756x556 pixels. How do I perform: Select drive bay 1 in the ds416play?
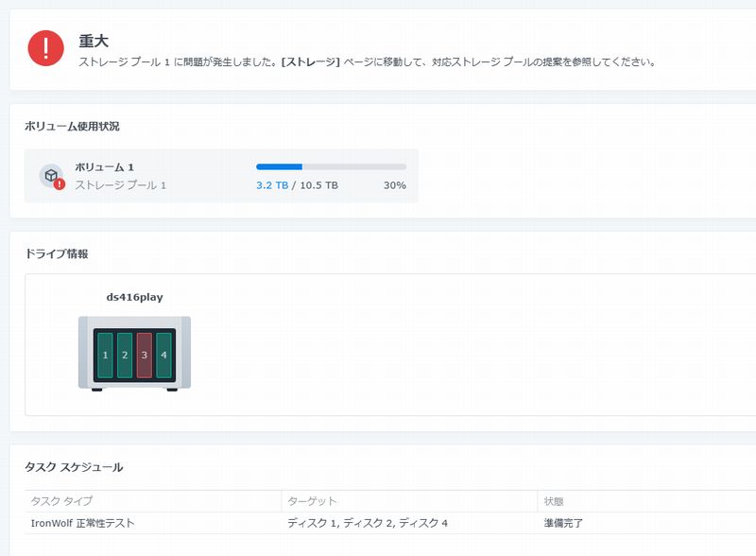pyautogui.click(x=105, y=356)
